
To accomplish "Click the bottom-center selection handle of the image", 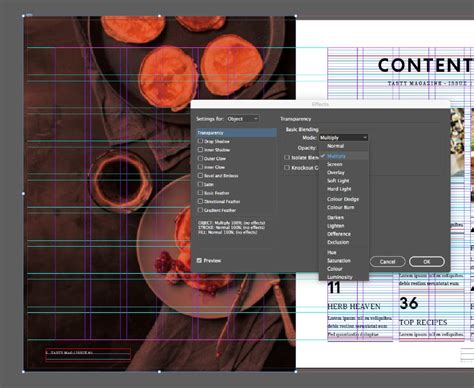I will click(x=159, y=371).
